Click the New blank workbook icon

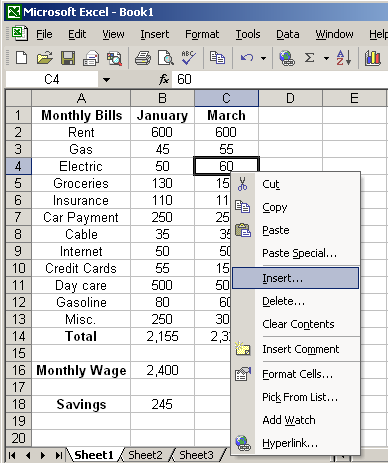click(x=22, y=58)
